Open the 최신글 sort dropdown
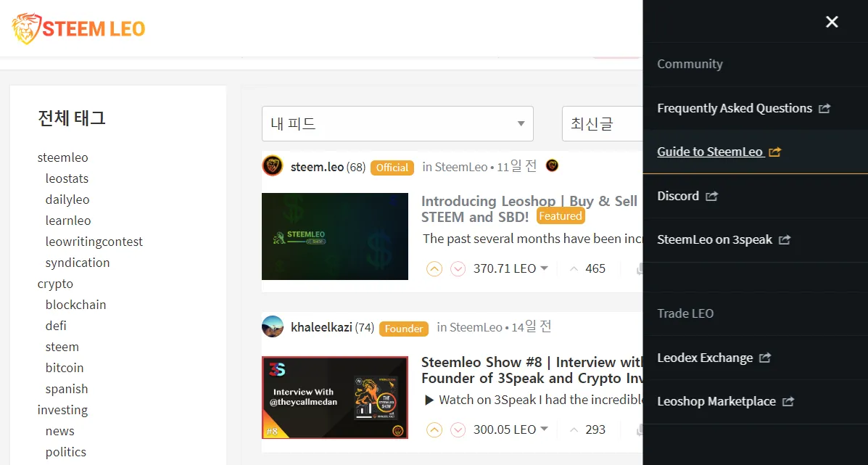This screenshot has height=465, width=868. [x=603, y=123]
